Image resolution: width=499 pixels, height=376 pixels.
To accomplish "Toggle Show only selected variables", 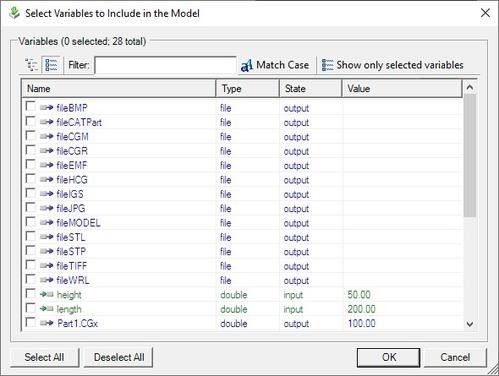I will pos(392,65).
